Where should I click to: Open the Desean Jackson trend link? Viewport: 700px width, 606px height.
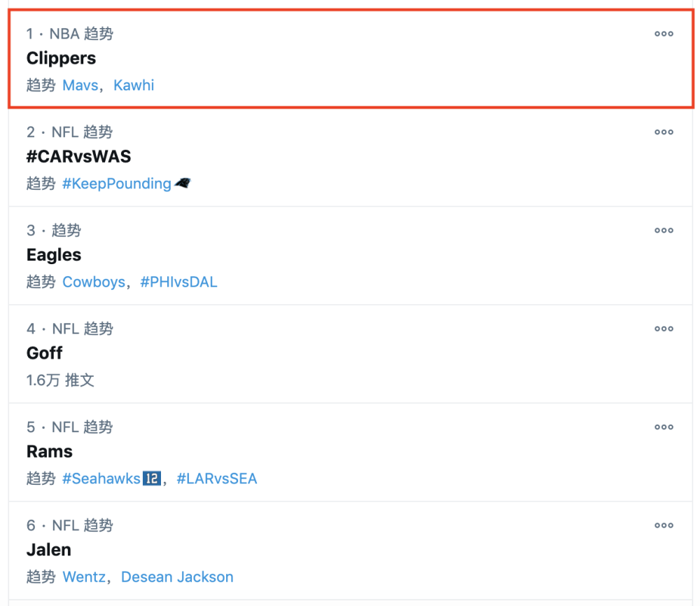click(177, 577)
